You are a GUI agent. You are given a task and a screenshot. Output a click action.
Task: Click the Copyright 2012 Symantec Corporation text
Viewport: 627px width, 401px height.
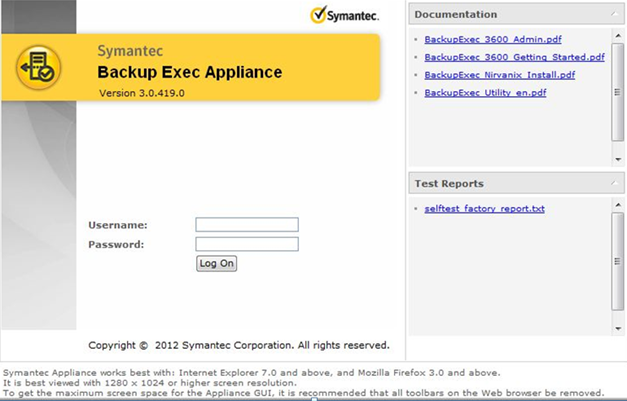(x=239, y=345)
